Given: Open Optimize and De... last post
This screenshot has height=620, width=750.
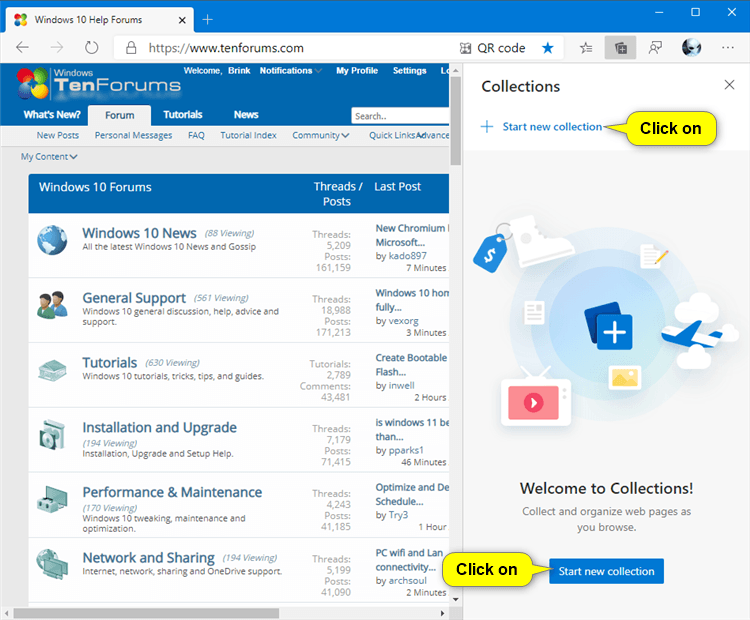Looking at the screenshot, I should (x=412, y=494).
